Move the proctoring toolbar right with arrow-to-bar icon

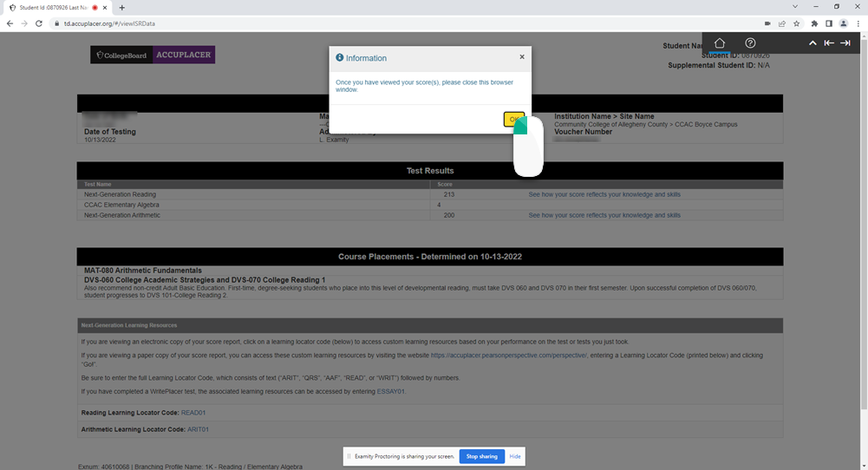point(845,42)
